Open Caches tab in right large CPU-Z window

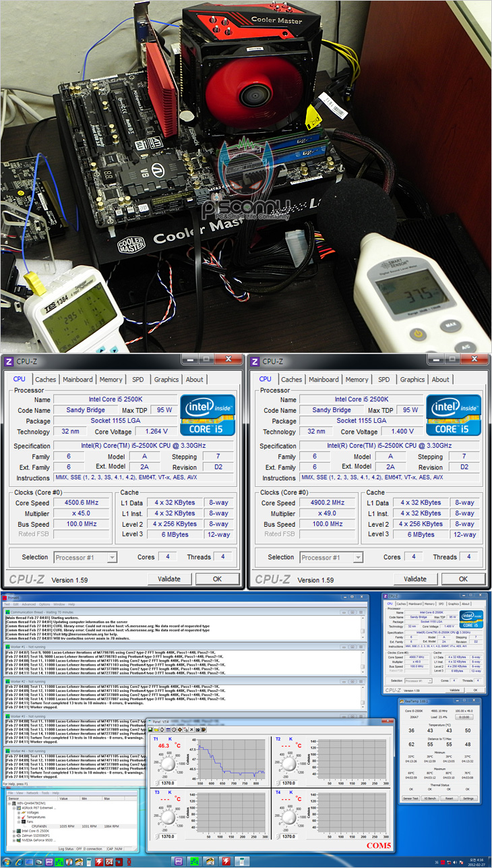click(291, 380)
